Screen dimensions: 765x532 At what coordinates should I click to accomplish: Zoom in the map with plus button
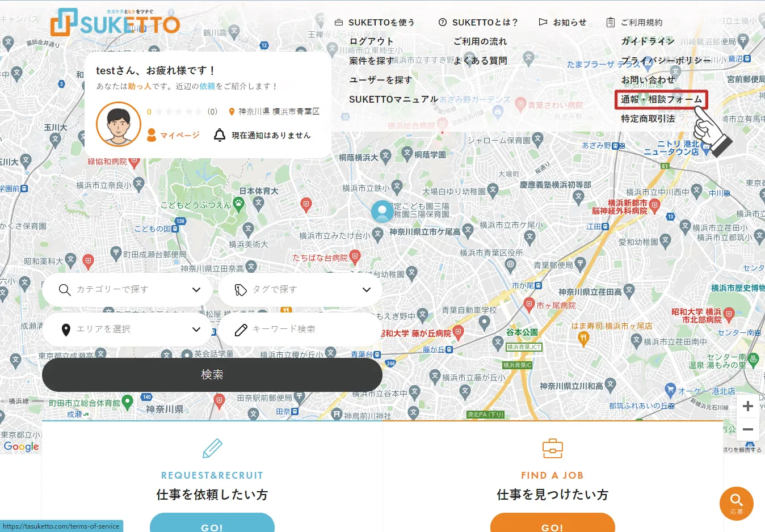tap(748, 406)
